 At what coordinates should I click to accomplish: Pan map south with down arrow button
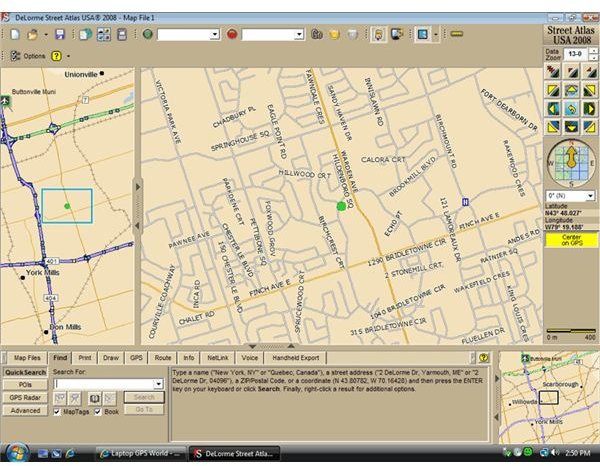(x=571, y=127)
